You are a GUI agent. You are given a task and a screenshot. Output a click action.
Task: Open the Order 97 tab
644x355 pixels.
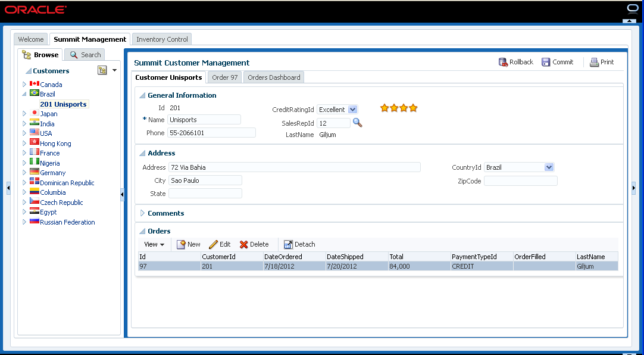(225, 77)
